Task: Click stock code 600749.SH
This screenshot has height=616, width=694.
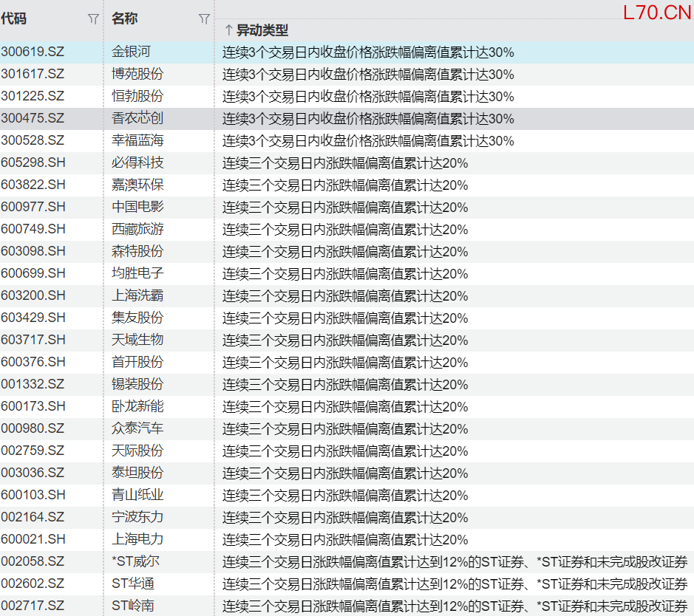Action: 33,229
